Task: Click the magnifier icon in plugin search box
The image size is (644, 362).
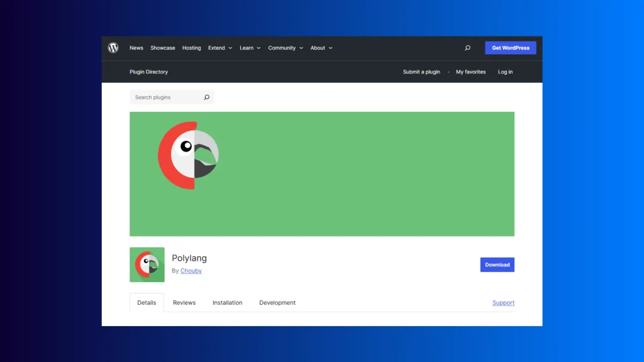Action: (x=206, y=97)
